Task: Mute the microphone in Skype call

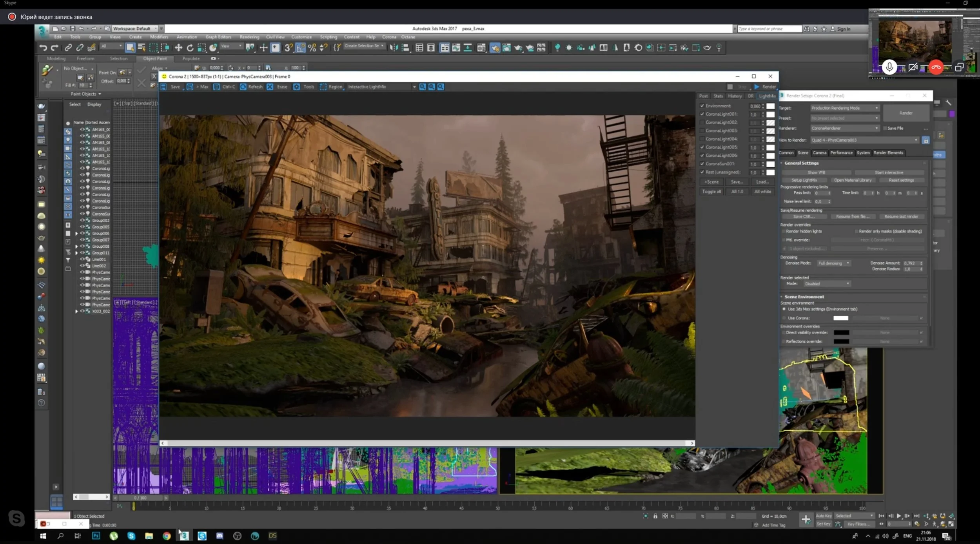Action: tap(889, 67)
